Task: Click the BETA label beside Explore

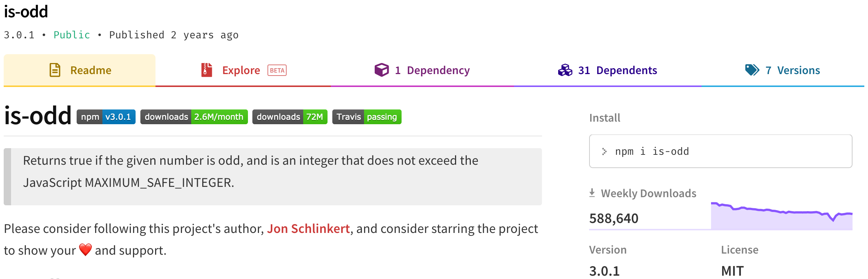Action: coord(277,70)
